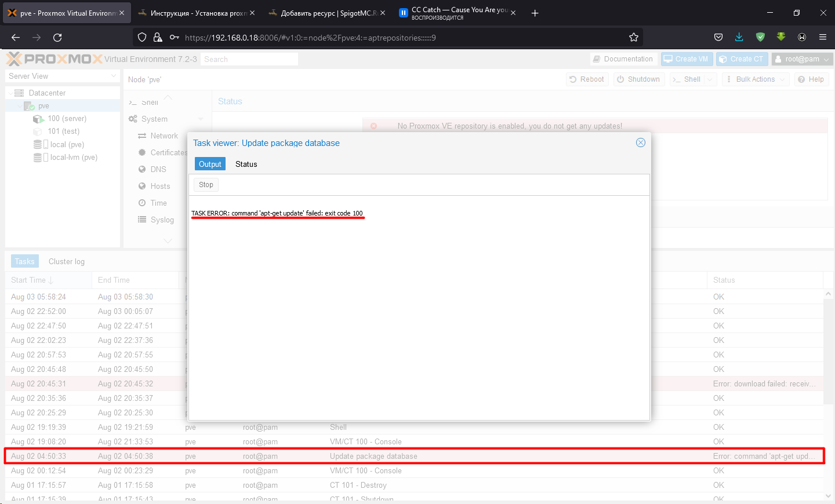Open Network in the node menu

(164, 136)
